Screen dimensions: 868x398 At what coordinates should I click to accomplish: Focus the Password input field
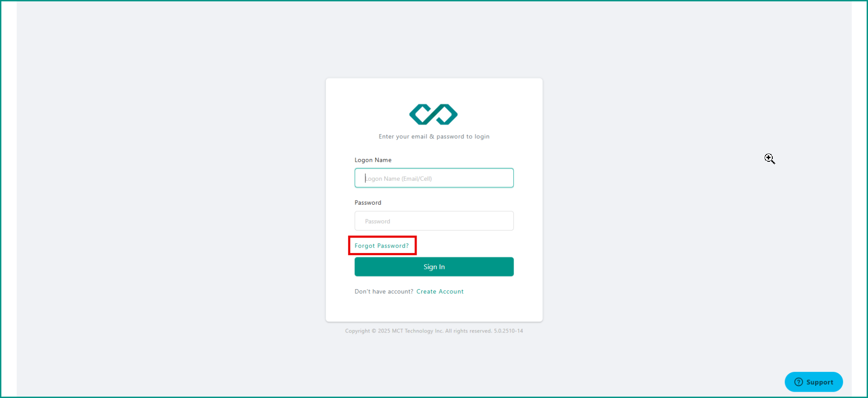(x=434, y=221)
